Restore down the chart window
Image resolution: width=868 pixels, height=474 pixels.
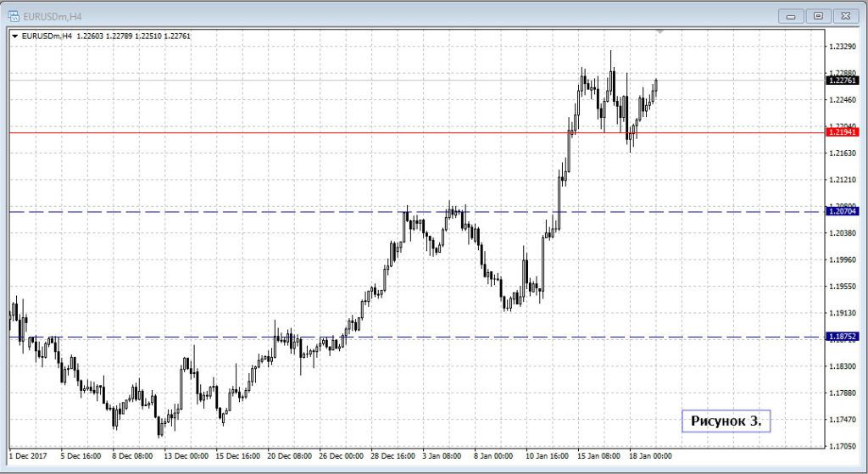click(818, 15)
